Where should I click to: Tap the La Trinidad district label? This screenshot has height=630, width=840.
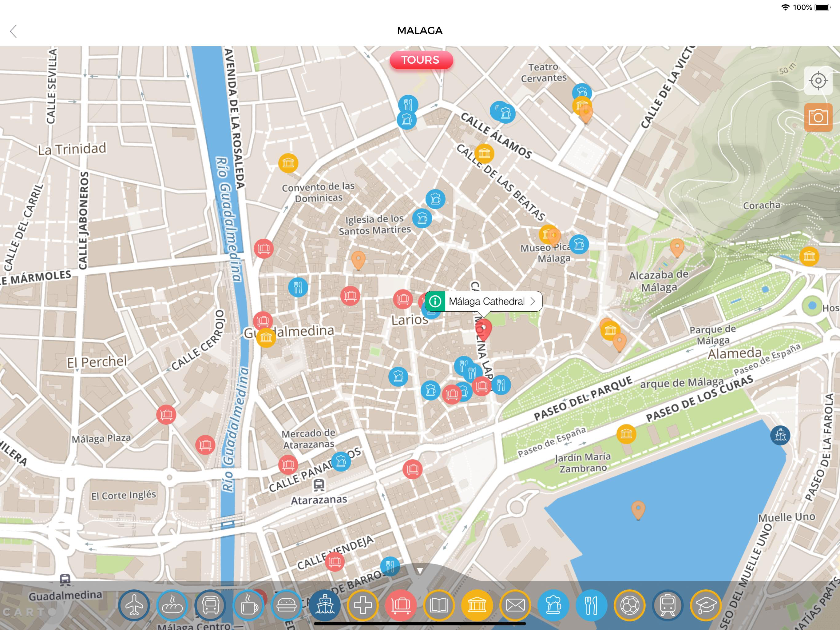[x=72, y=149]
